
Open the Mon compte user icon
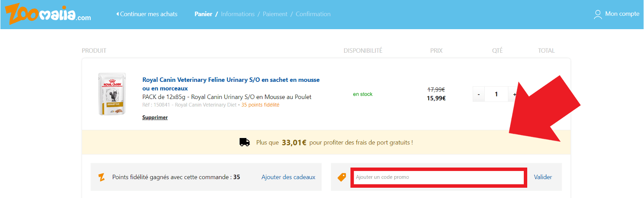click(598, 15)
